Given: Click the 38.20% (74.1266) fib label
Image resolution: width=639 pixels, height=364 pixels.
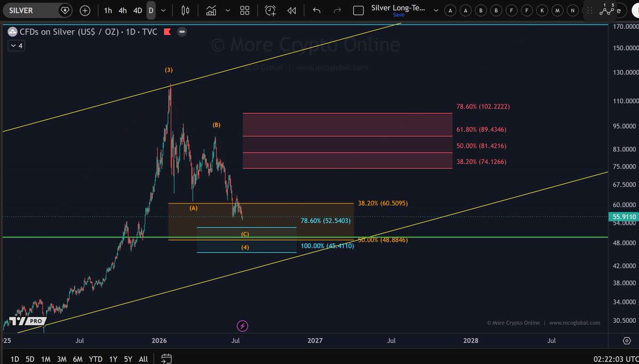Looking at the screenshot, I should click(481, 162).
